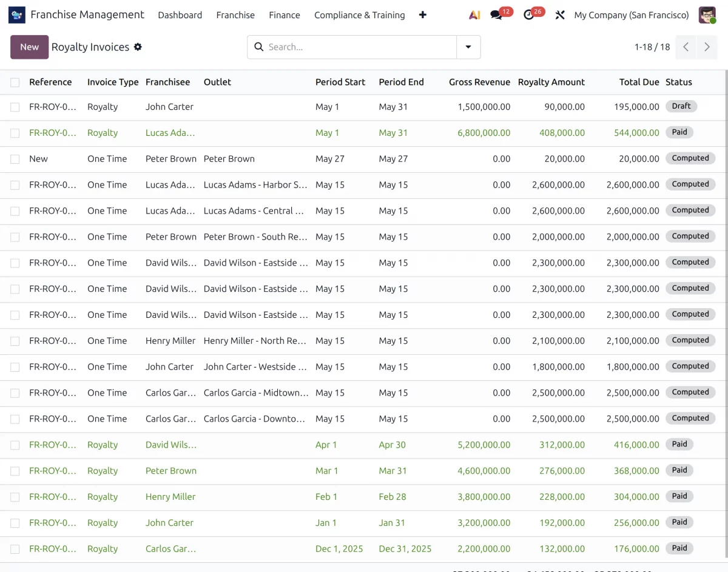728x572 pixels.
Task: Open the AI assistant icon
Action: tap(474, 15)
